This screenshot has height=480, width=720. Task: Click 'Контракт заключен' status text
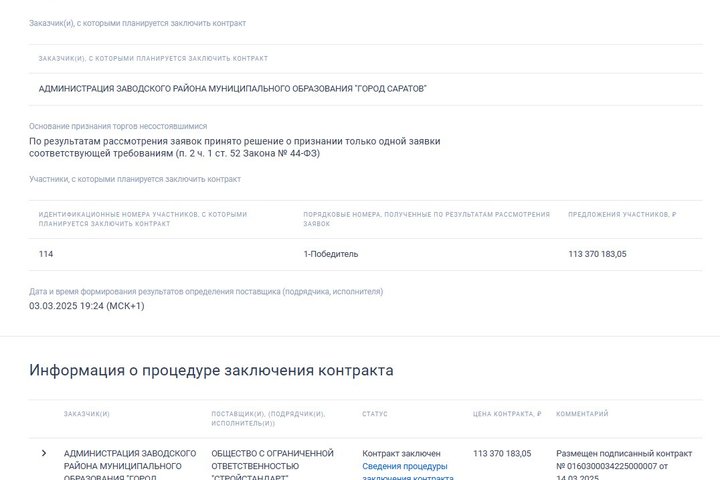pos(401,453)
